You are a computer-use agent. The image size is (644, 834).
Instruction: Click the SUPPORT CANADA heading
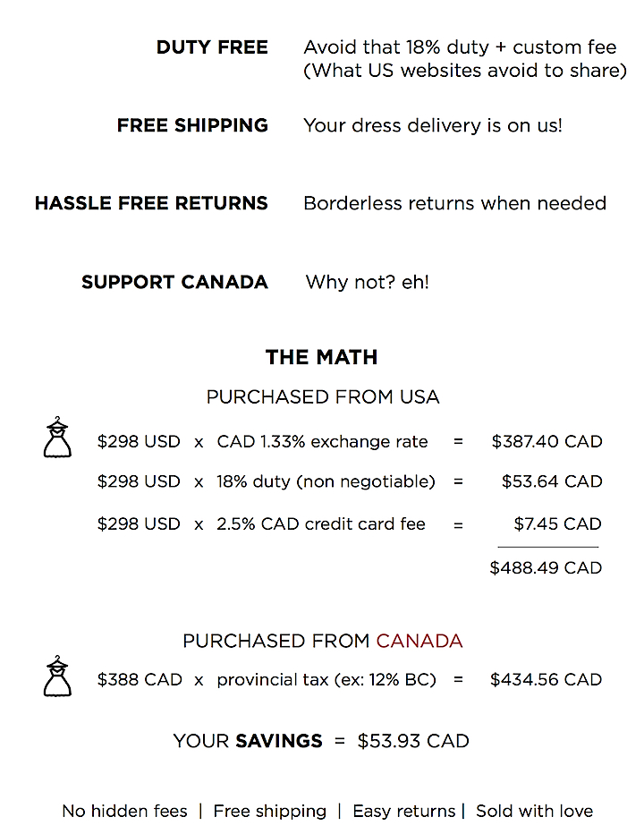[174, 282]
